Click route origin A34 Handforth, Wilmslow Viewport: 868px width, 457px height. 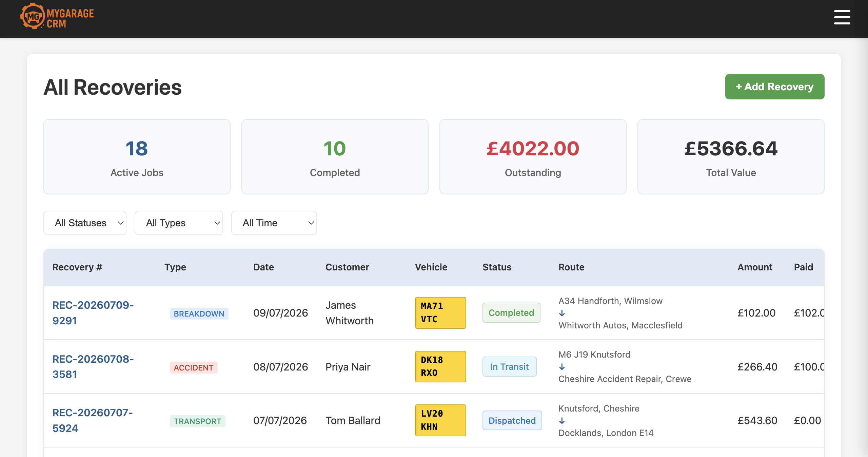click(610, 301)
